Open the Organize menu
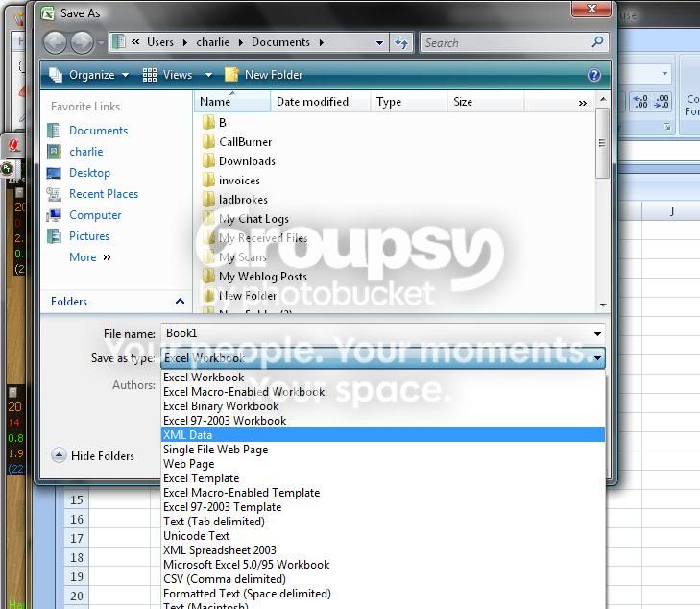This screenshot has width=700, height=609. coord(89,75)
